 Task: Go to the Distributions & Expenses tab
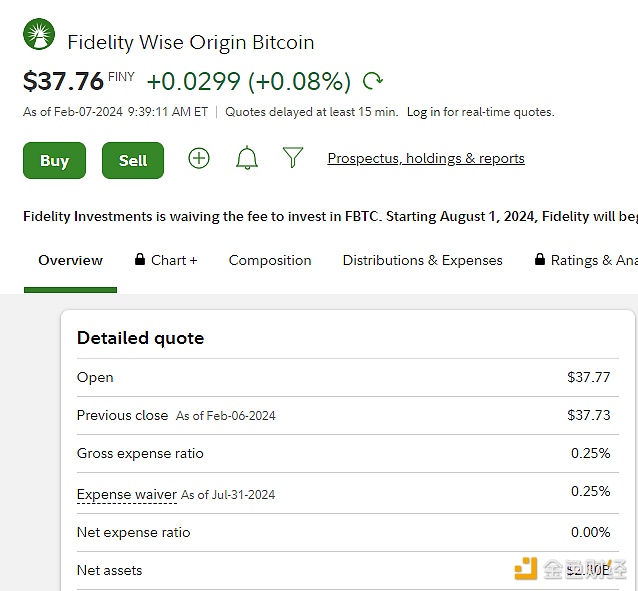(x=422, y=260)
